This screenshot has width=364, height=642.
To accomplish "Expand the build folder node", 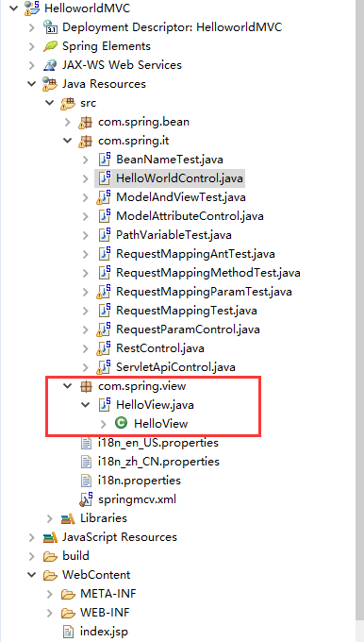I will pos(31,556).
